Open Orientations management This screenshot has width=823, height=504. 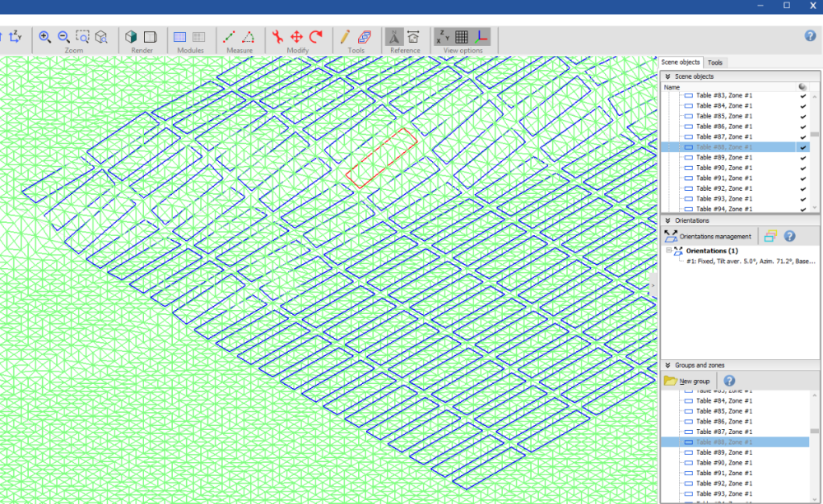tap(708, 236)
